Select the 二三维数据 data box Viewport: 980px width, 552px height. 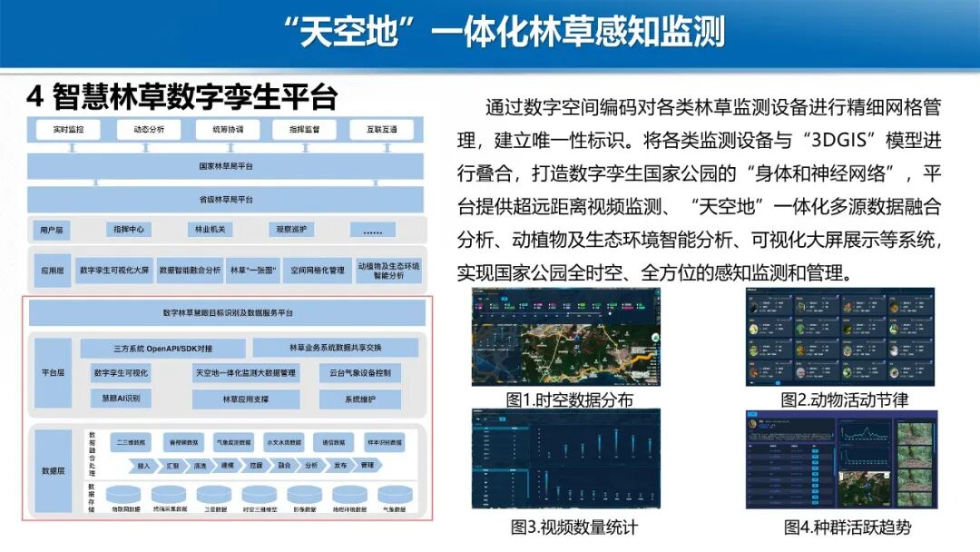click(131, 442)
